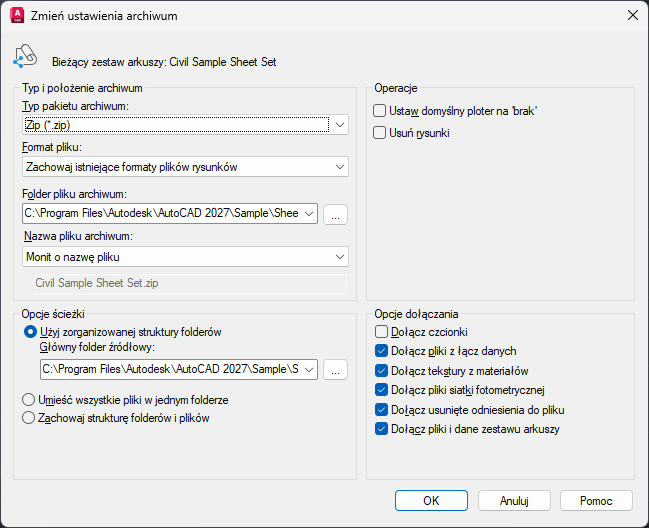Browse for the main source folder
This screenshot has height=528, width=649.
click(336, 370)
